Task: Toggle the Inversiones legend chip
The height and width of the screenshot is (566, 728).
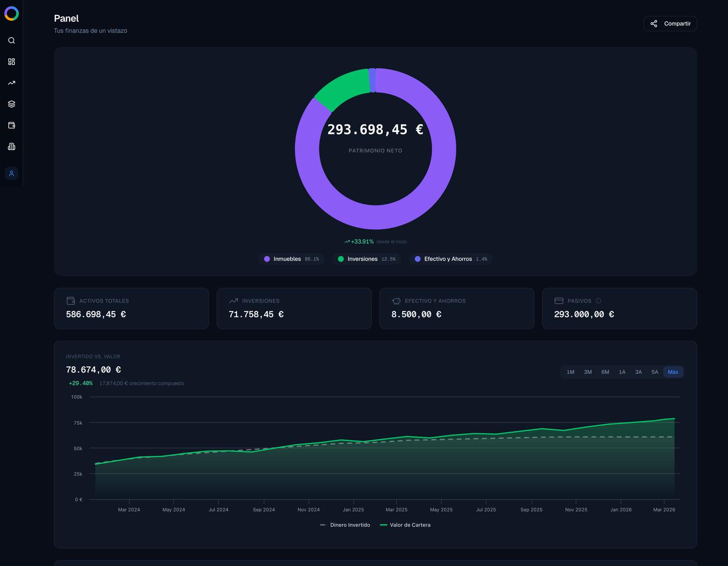Action: coord(367,259)
